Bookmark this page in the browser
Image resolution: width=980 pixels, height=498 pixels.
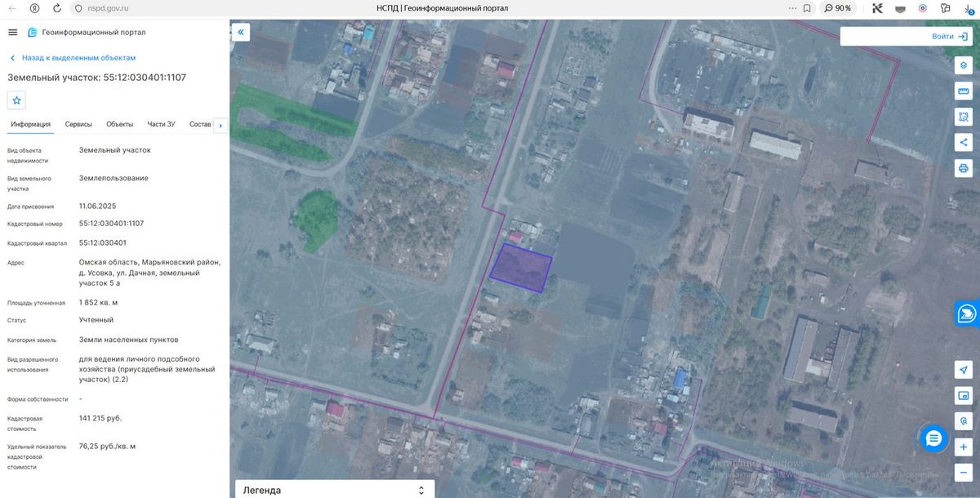807,8
